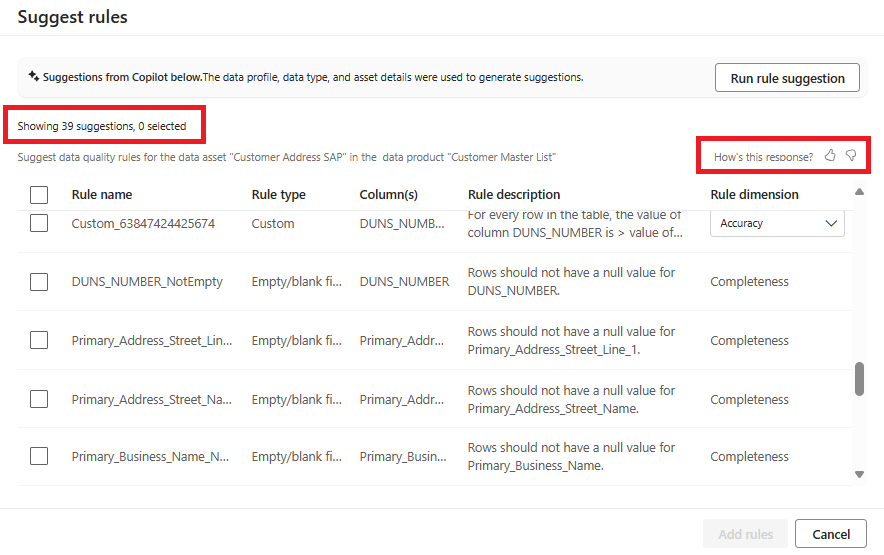Click the Cancel button
Screen dimensions: 884x555
[831, 534]
